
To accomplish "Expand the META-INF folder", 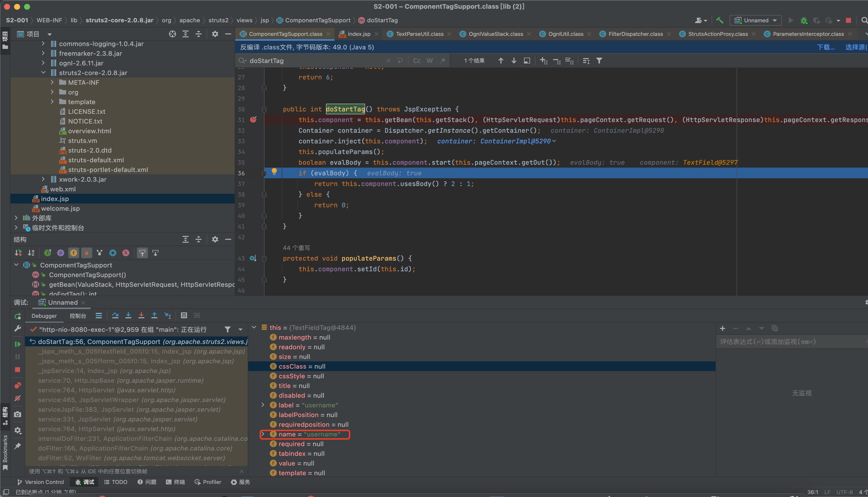I will (x=52, y=82).
